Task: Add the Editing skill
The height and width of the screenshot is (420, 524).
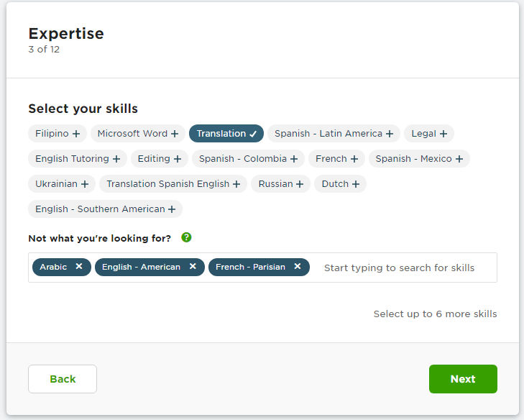Action: tap(160, 158)
